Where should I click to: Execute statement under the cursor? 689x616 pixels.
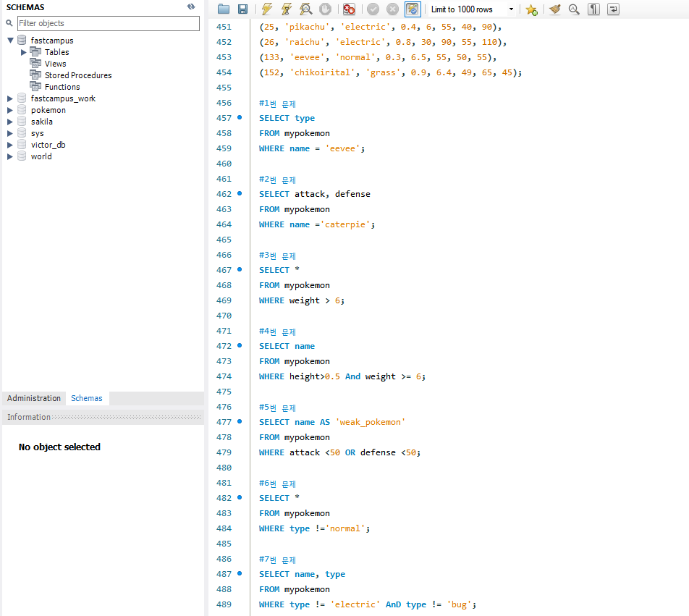coord(286,9)
